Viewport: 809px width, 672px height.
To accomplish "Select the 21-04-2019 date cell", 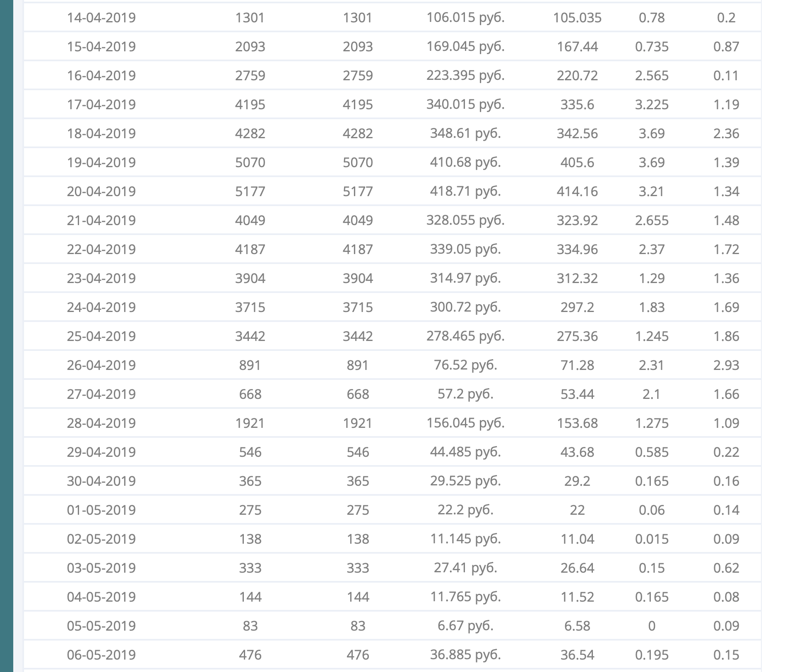I will point(101,220).
